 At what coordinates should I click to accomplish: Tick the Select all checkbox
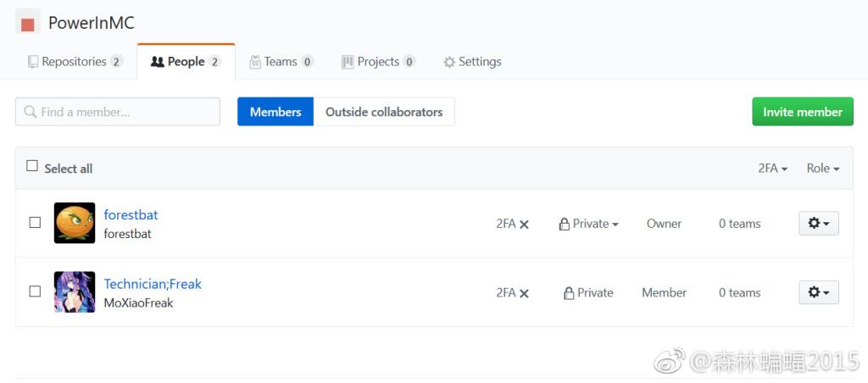click(x=32, y=167)
